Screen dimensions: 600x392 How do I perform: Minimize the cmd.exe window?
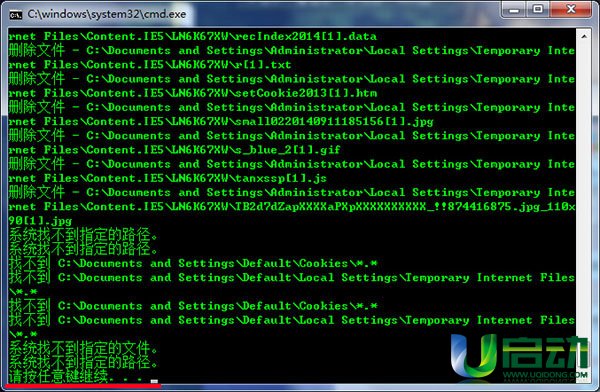[x=514, y=10]
